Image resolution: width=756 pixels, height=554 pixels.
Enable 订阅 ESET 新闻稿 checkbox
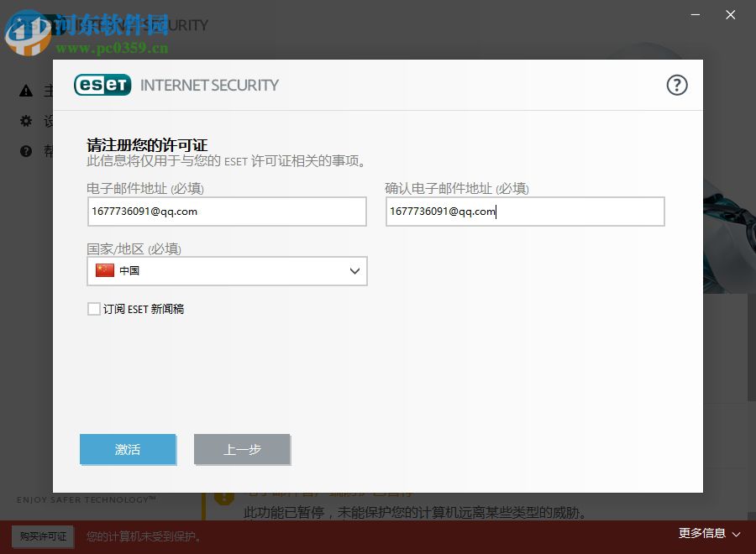[x=94, y=309]
